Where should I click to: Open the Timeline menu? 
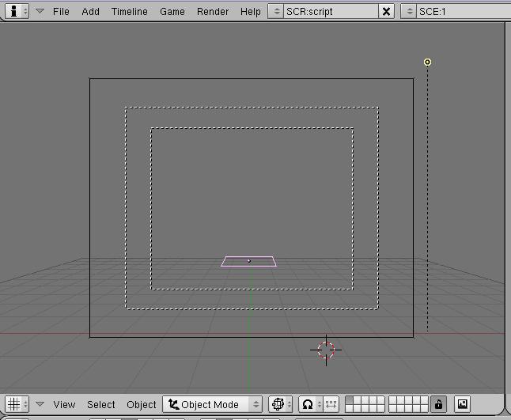click(x=130, y=11)
